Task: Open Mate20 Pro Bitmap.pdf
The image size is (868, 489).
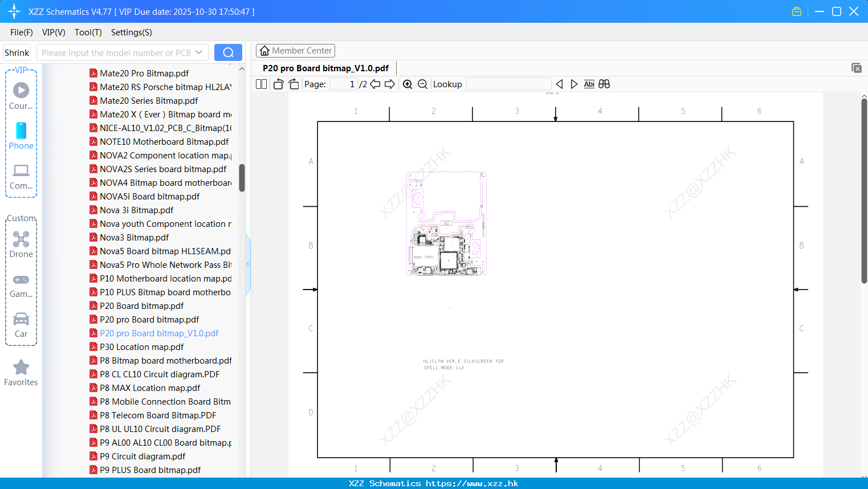Action: [144, 74]
